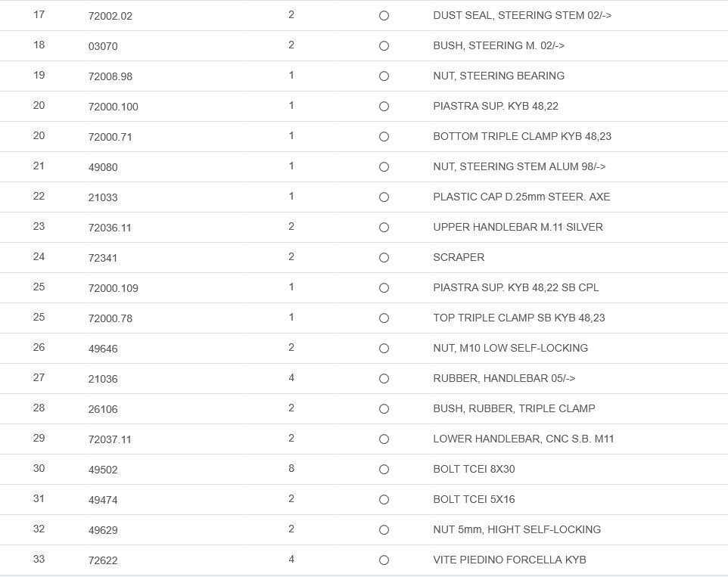Screen dimensions: 728x577
Task: Mark the SCRAPER row circle
Action: click(x=384, y=258)
